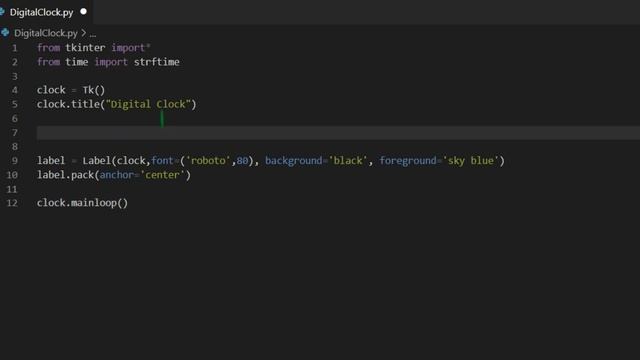Image resolution: width=640 pixels, height=360 pixels.
Task: Click line number 9 in gutter
Action: click(x=15, y=161)
